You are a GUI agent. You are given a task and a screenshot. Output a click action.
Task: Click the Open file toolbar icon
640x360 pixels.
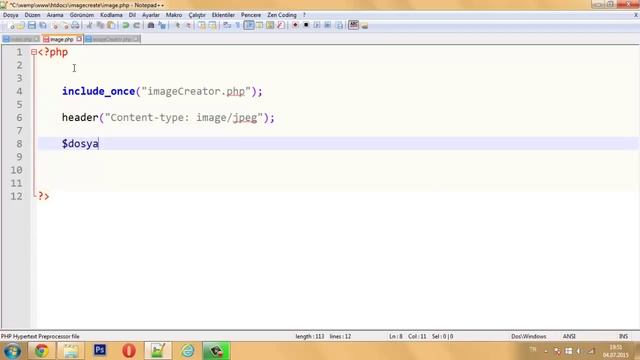pos(21,25)
